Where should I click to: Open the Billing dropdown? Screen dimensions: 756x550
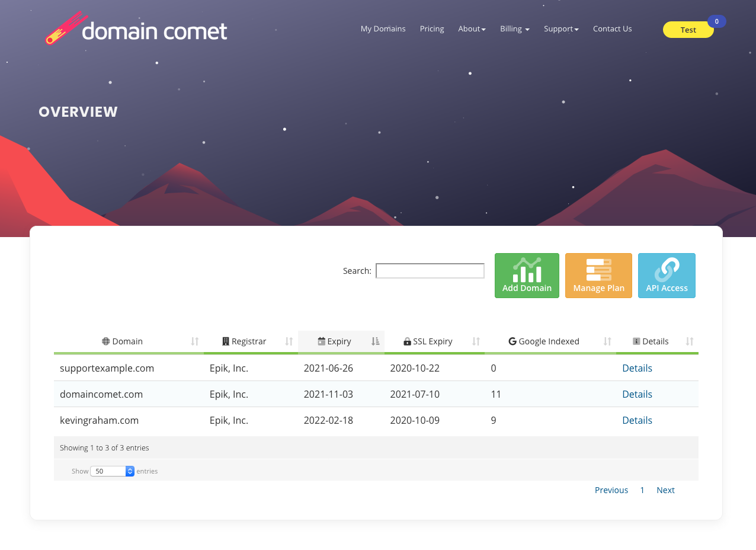tap(514, 28)
